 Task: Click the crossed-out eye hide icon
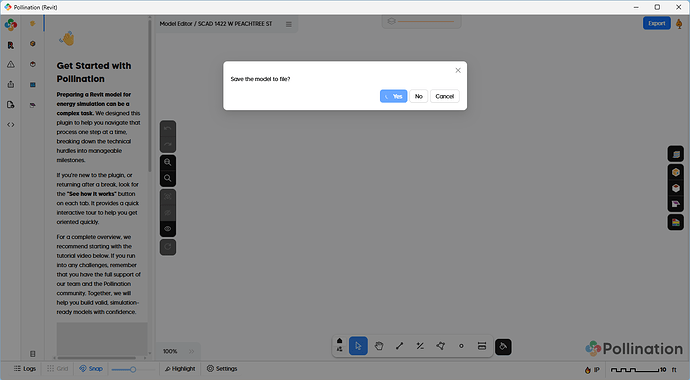click(x=168, y=213)
